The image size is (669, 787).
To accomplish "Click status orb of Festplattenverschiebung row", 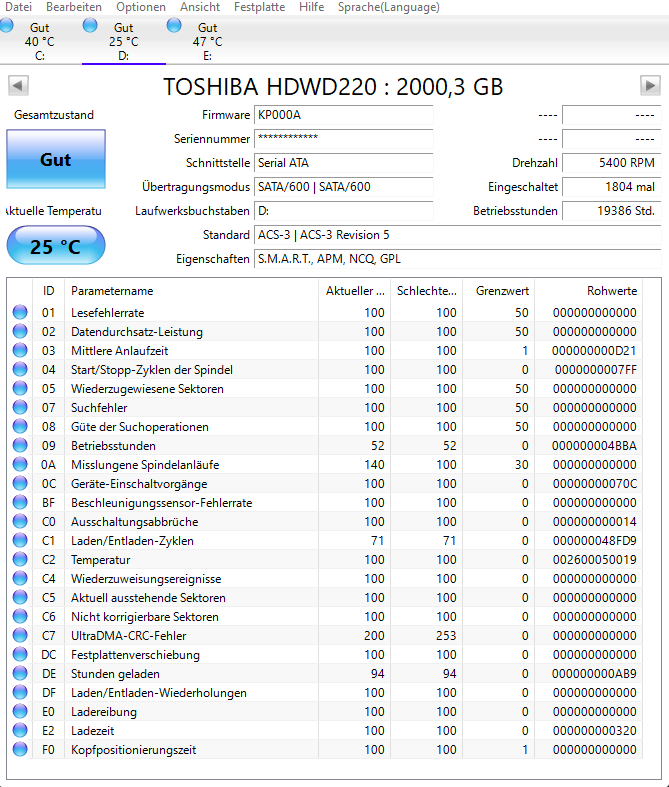I will (20, 654).
